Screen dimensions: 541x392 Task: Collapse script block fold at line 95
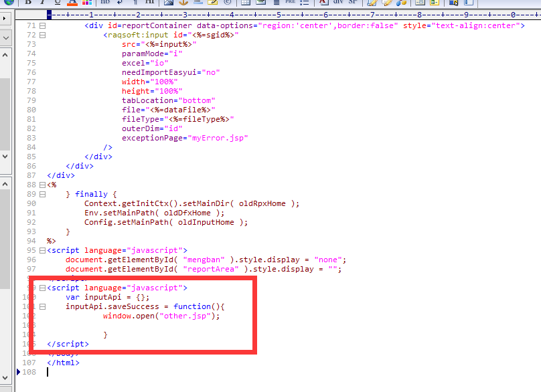point(42,250)
